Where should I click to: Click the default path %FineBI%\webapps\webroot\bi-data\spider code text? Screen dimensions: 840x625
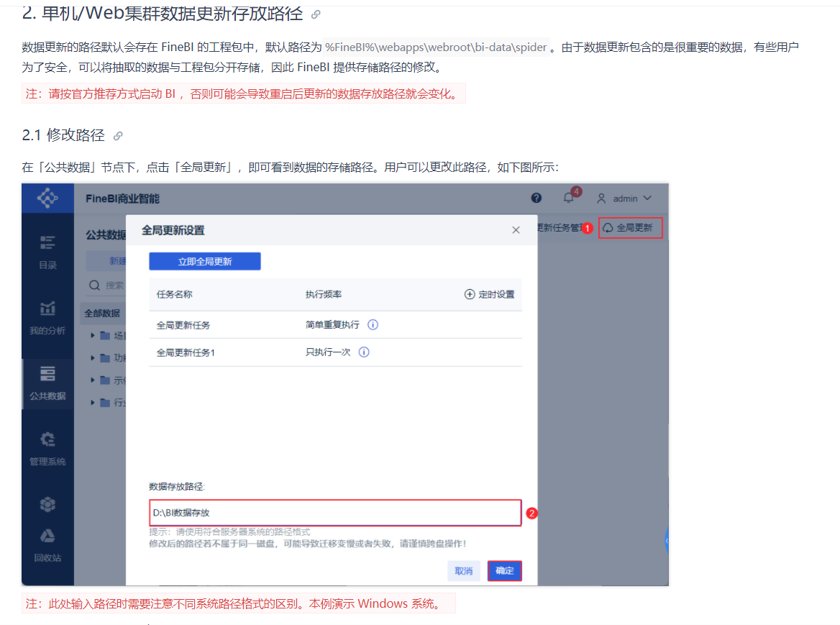pos(436,47)
